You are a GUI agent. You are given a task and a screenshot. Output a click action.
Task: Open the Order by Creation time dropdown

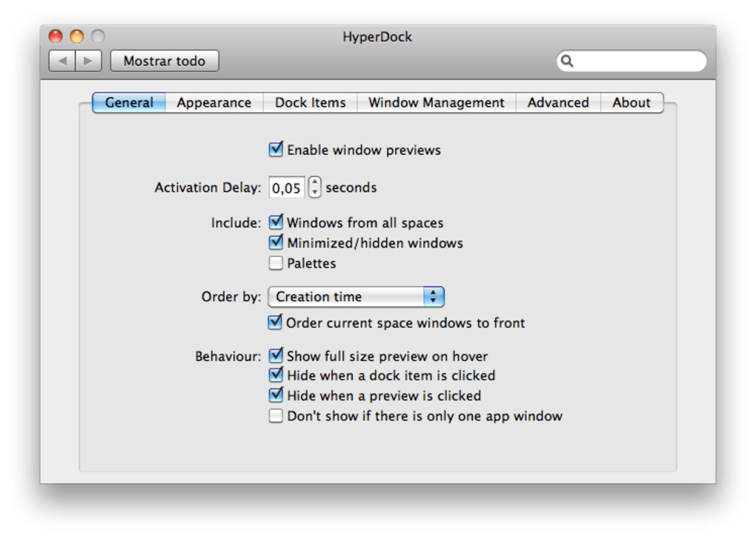tap(357, 297)
